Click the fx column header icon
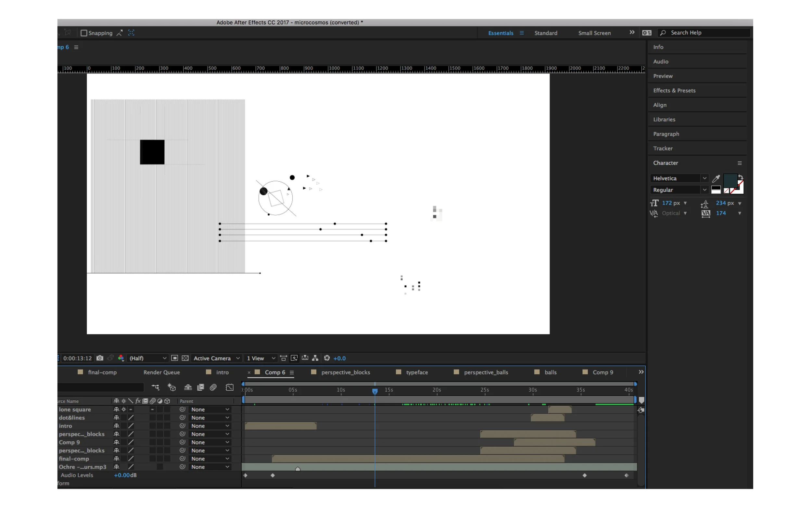This screenshot has height=508, width=812. point(138,401)
